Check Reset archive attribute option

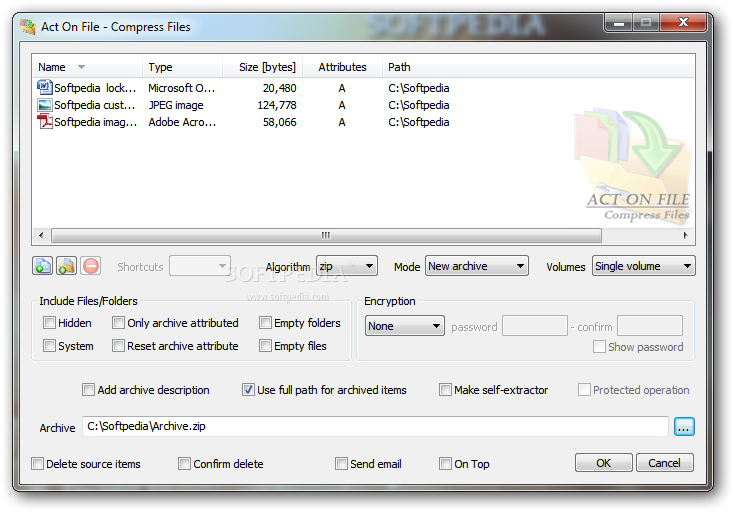(118, 345)
